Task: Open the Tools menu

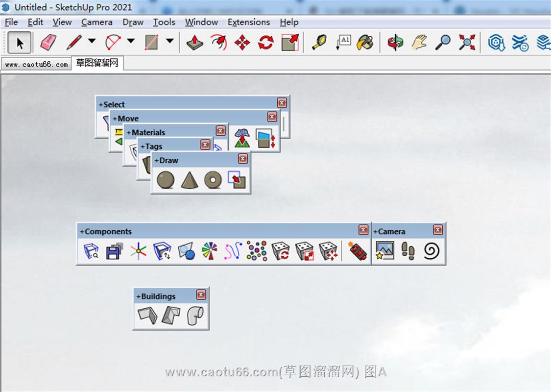Action: [164, 22]
